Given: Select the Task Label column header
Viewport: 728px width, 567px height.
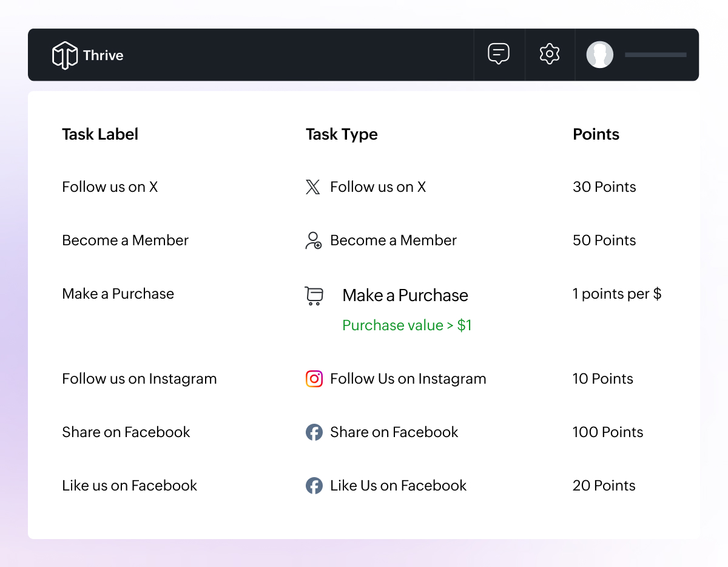Looking at the screenshot, I should pyautogui.click(x=100, y=134).
